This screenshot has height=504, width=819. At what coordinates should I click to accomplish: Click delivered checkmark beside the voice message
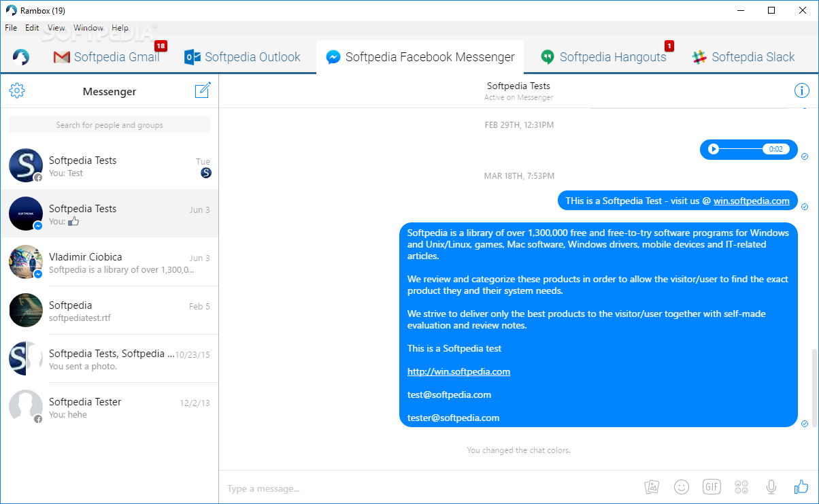coord(805,156)
